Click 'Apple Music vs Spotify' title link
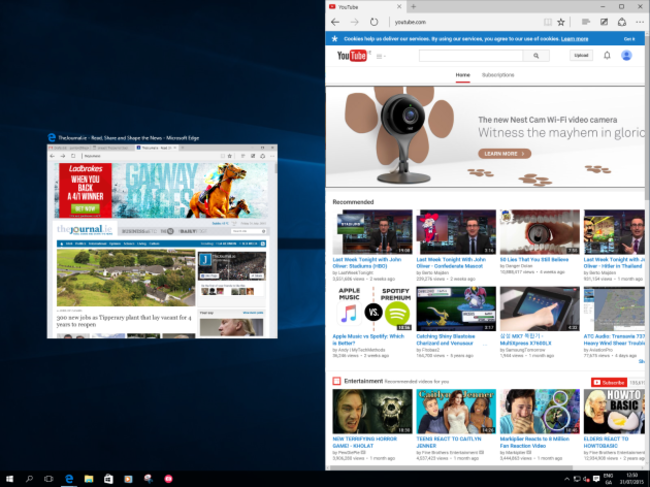Image resolution: width=650 pixels, height=487 pixels. click(368, 340)
